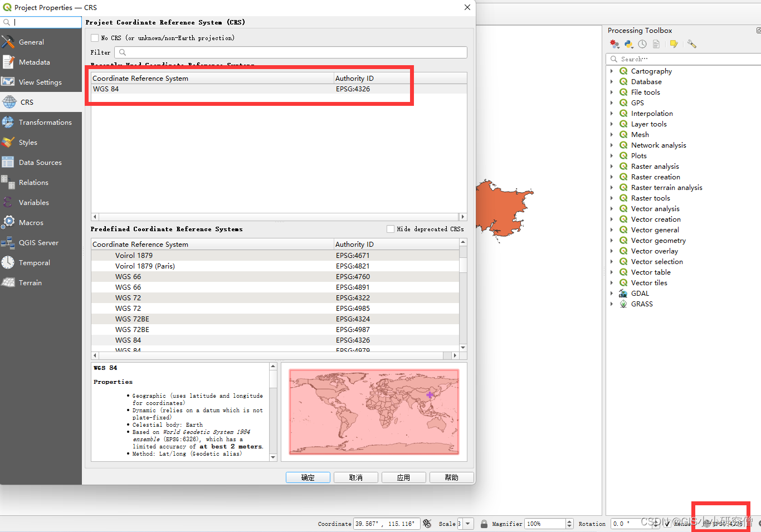Select WGS 84 in recently used CRS list
This screenshot has width=761, height=532.
tap(279, 89)
